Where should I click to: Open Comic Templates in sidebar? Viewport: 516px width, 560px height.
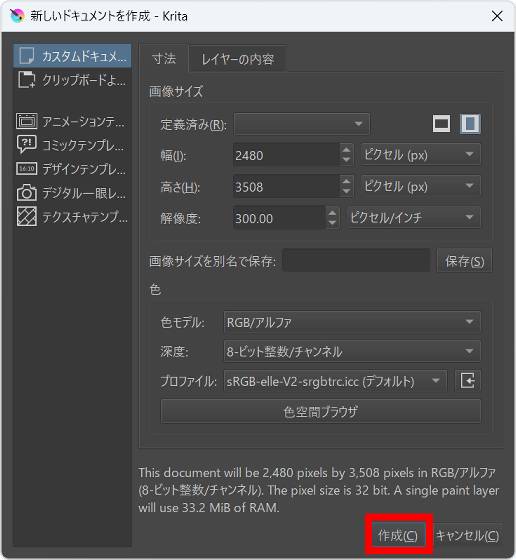click(72, 145)
